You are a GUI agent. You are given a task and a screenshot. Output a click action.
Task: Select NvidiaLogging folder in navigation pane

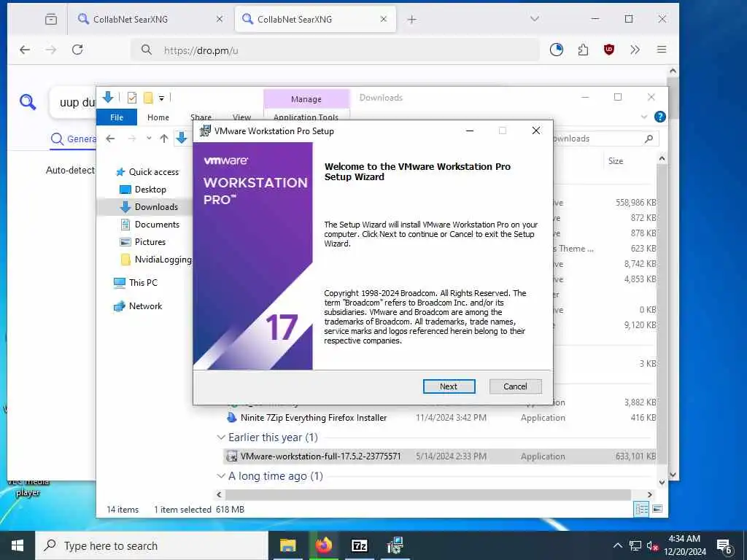point(156,260)
